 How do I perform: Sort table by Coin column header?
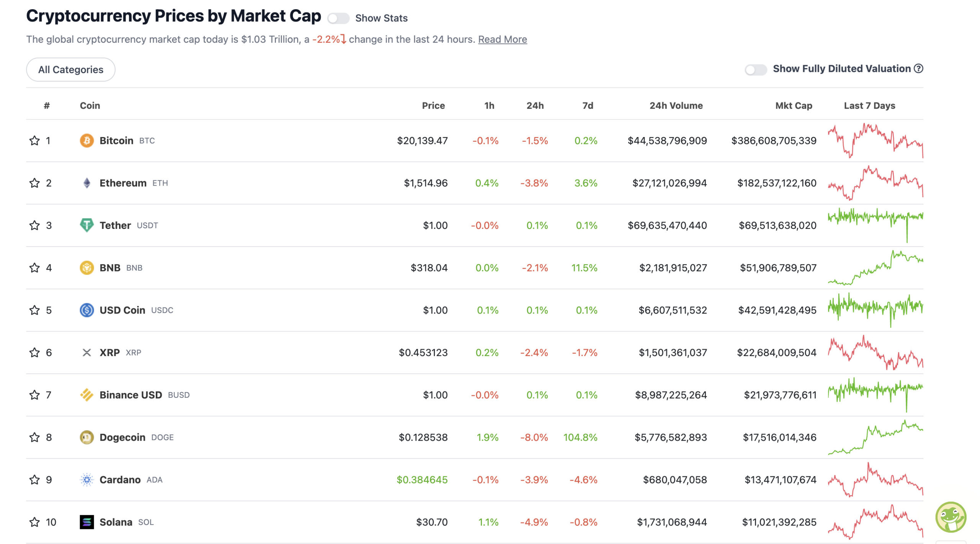coord(90,106)
